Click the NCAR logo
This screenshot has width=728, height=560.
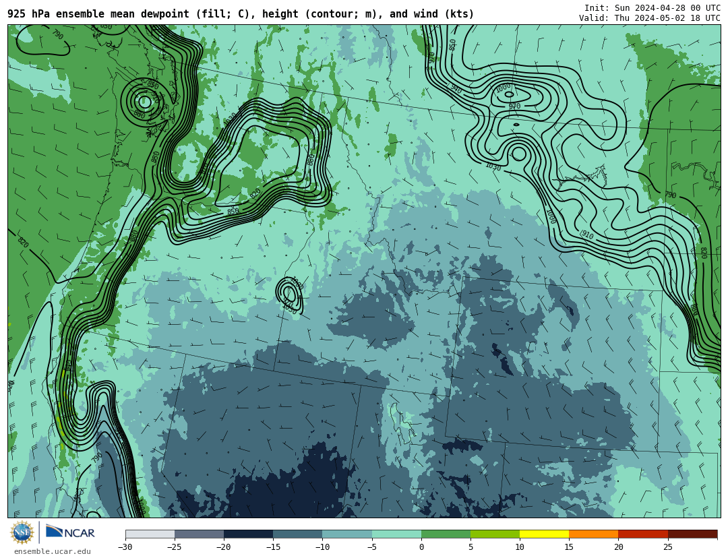tap(70, 532)
